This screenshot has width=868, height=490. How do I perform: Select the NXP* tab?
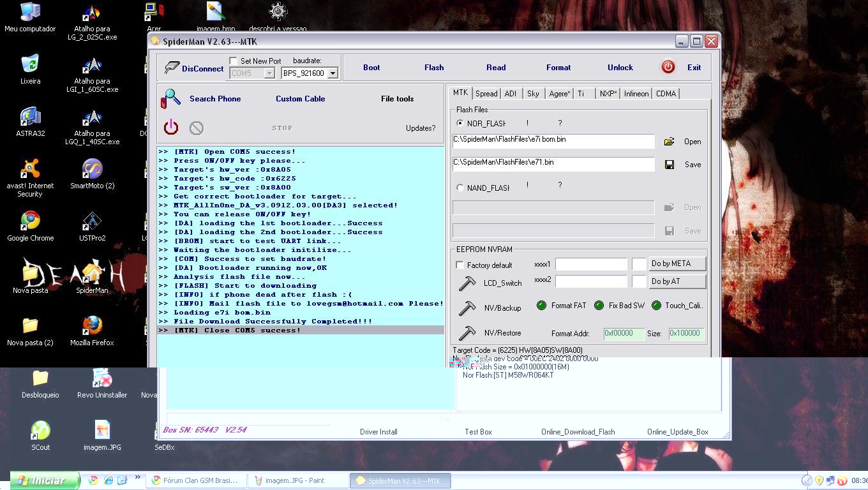[x=608, y=94]
